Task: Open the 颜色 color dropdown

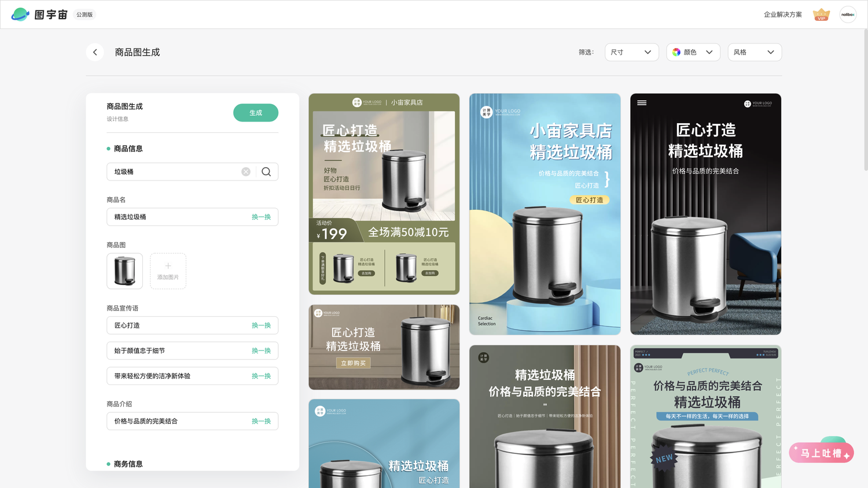Action: click(693, 52)
